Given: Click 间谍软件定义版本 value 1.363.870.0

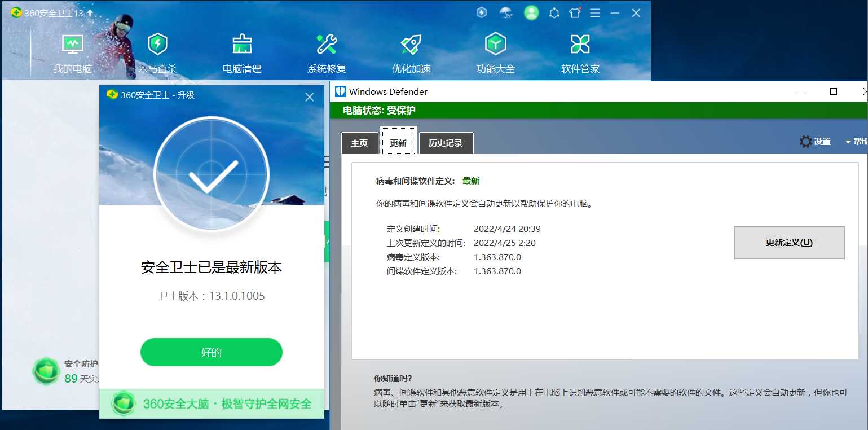Looking at the screenshot, I should [497, 271].
